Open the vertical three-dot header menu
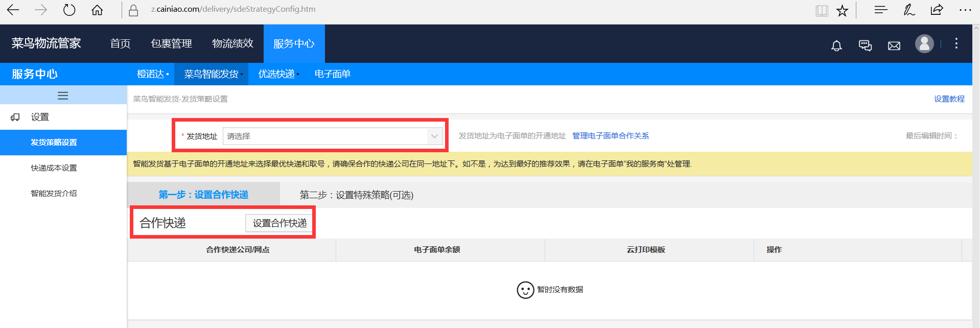Viewport: 980px width, 328px height. (x=956, y=43)
